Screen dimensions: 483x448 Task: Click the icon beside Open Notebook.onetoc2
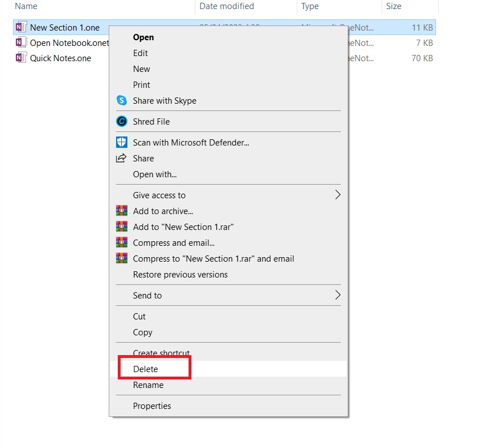tap(20, 42)
